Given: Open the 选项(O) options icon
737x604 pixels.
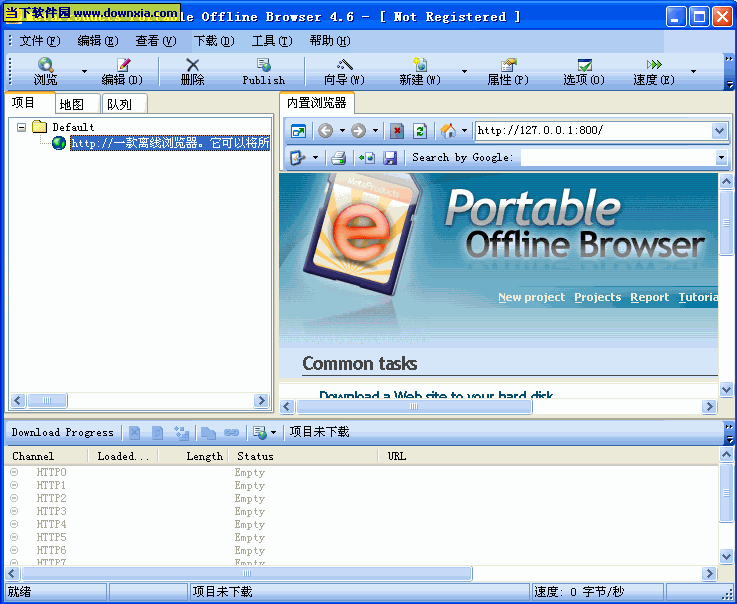Looking at the screenshot, I should 584,64.
